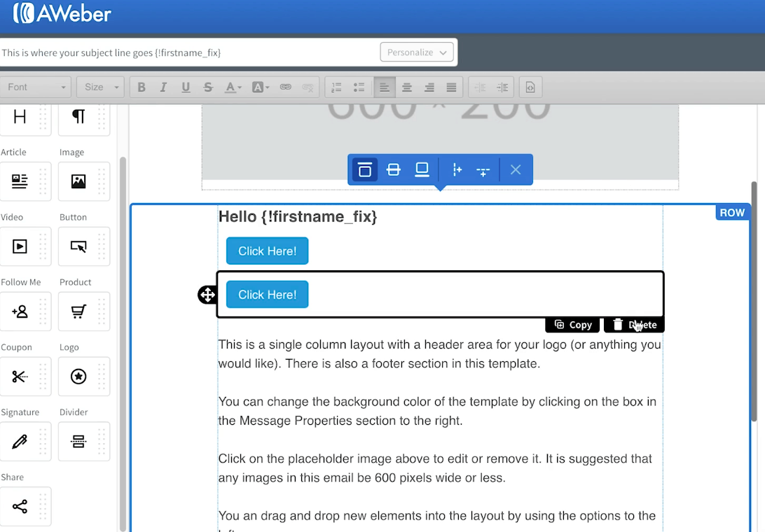The image size is (765, 532).
Task: Click the placeholder image paragraph text
Action: click(435, 468)
